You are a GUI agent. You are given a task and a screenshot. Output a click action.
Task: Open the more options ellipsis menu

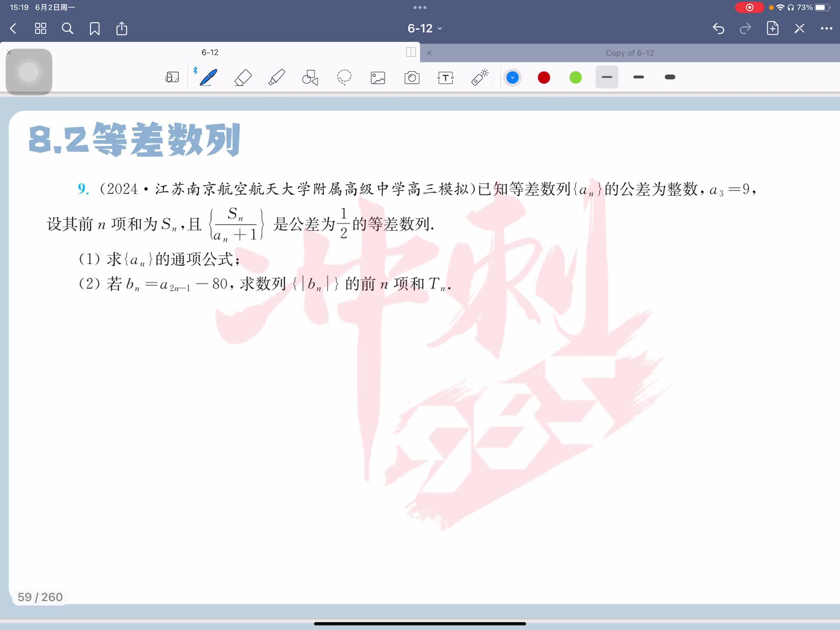826,28
